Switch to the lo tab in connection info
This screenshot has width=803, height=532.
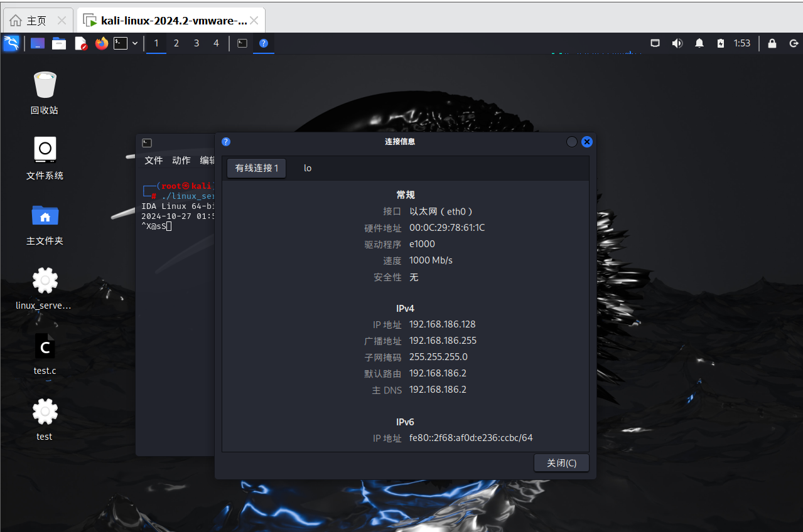[x=307, y=168]
